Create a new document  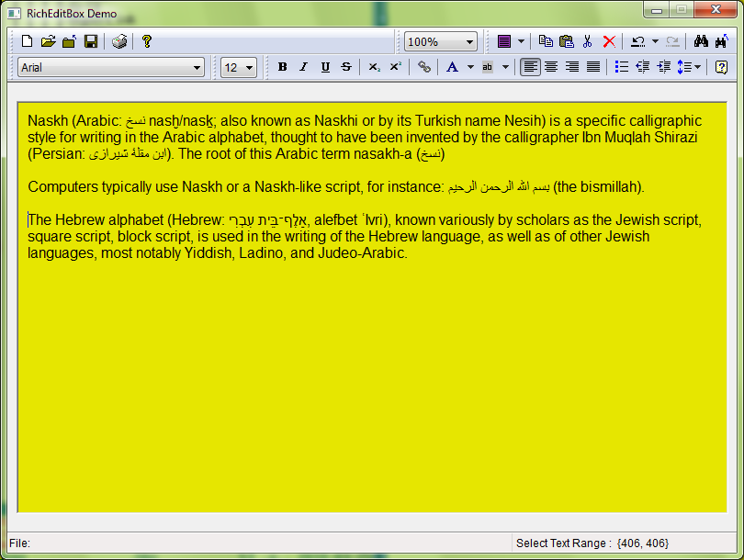click(27, 41)
